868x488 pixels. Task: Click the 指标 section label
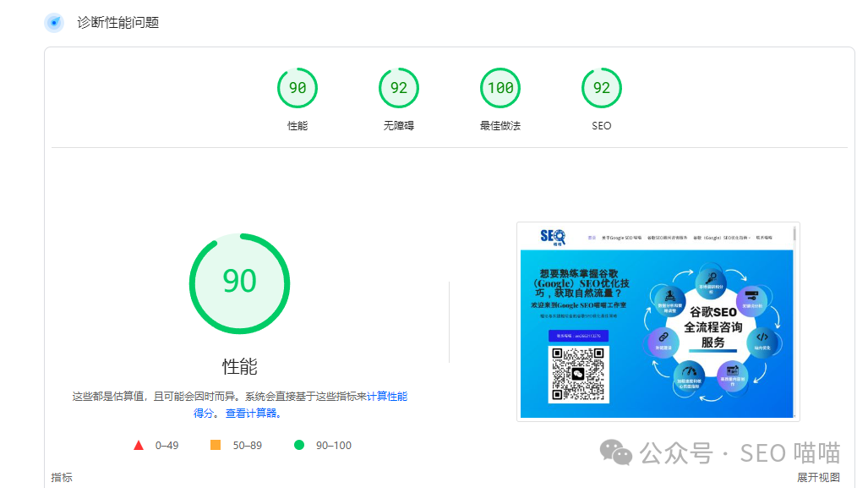pos(62,478)
